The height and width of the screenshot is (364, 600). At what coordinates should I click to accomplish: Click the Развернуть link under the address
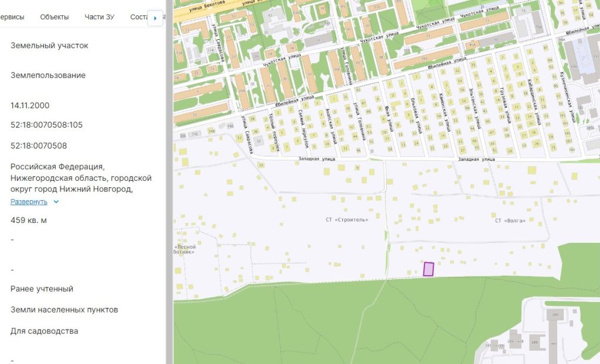[x=29, y=202]
